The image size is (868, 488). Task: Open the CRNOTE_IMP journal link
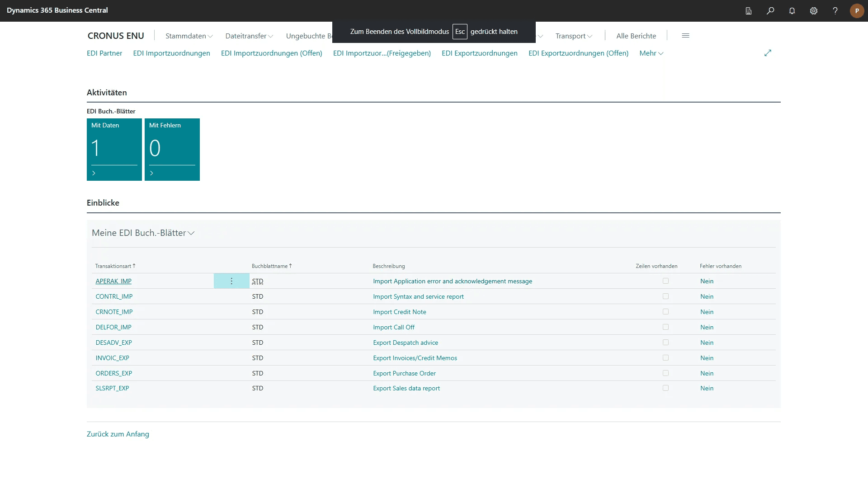coord(114,312)
